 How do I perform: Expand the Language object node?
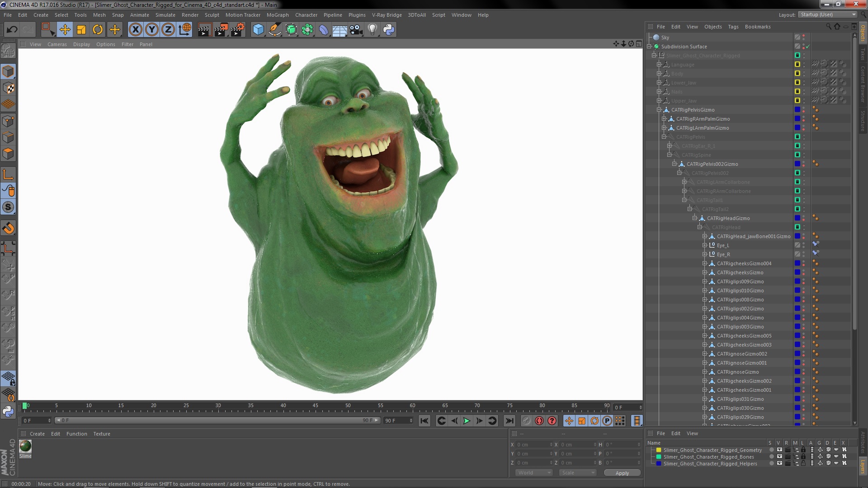[x=659, y=65]
